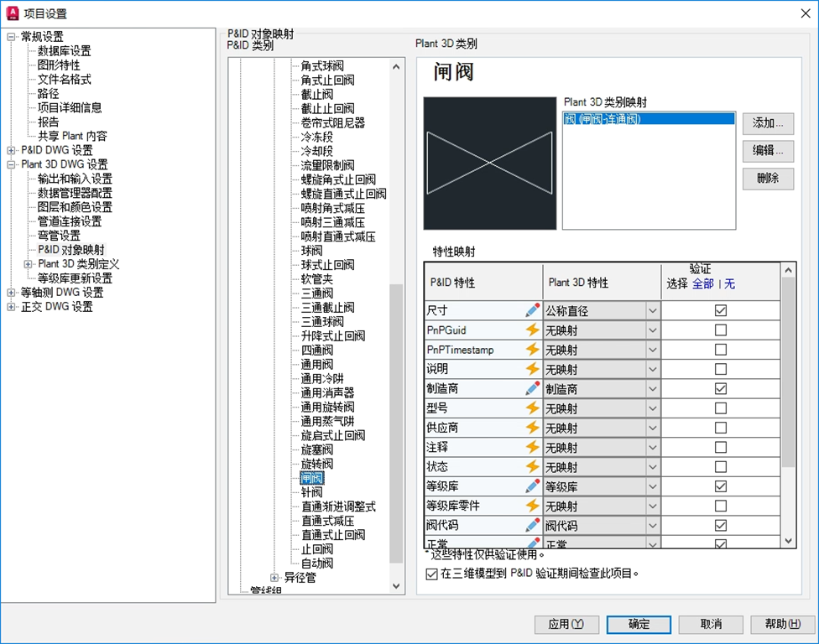Image resolution: width=819 pixels, height=644 pixels.
Task: Click the category list scroll-down arrow
Action: click(396, 586)
